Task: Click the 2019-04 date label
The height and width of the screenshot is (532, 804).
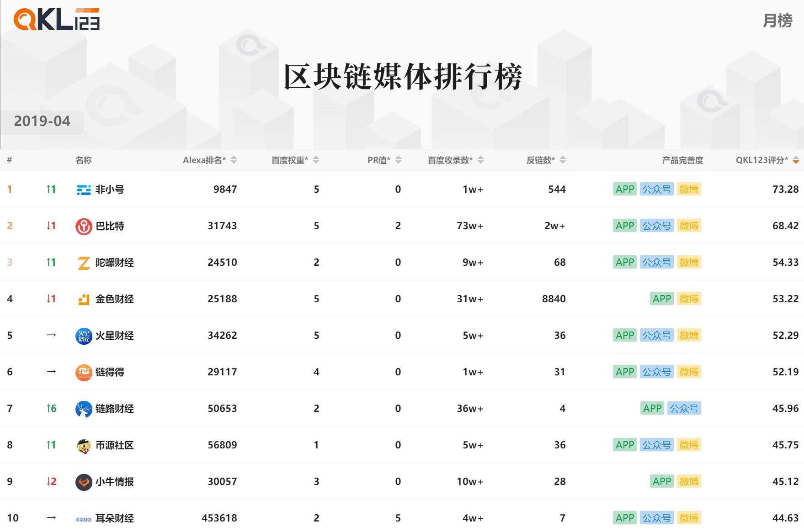Action: (x=42, y=121)
